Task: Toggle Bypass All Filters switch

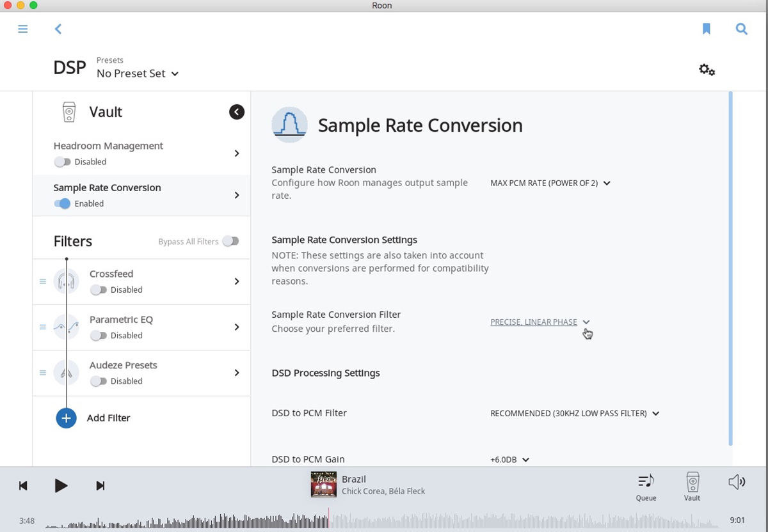Action: coord(231,241)
